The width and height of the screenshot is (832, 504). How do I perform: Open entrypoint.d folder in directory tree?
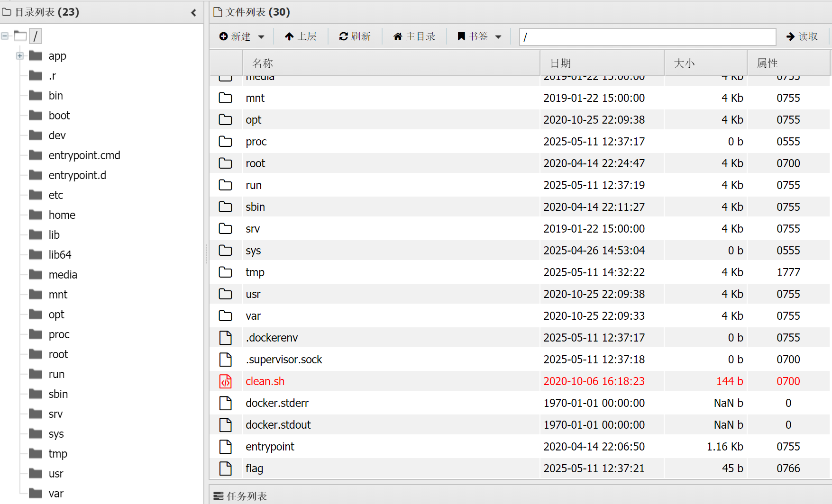tap(77, 175)
